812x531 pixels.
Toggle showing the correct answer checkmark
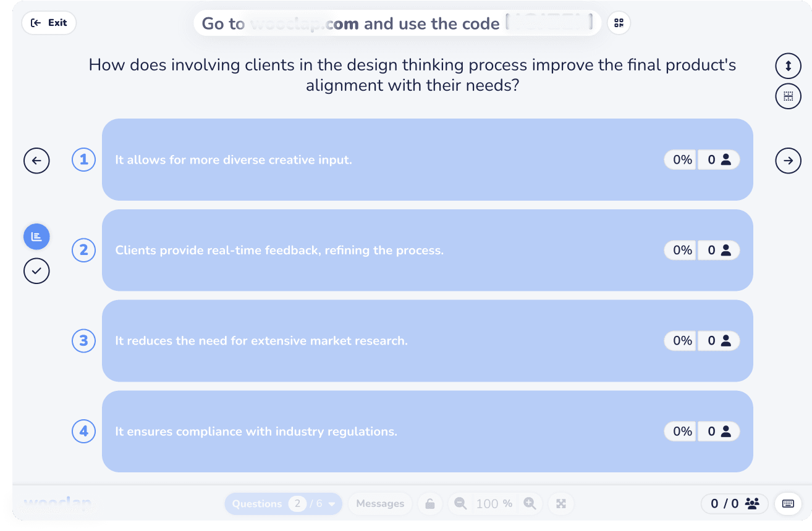(x=36, y=270)
